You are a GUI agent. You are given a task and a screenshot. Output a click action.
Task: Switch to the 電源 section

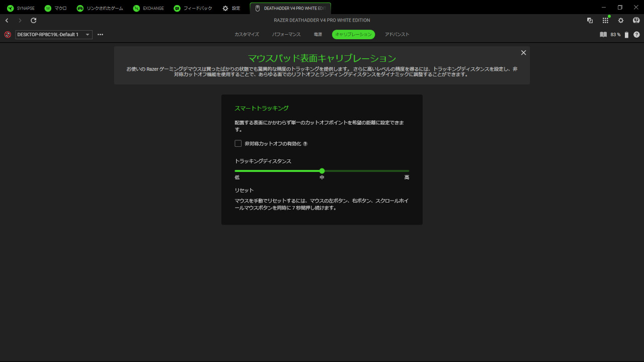click(x=317, y=35)
